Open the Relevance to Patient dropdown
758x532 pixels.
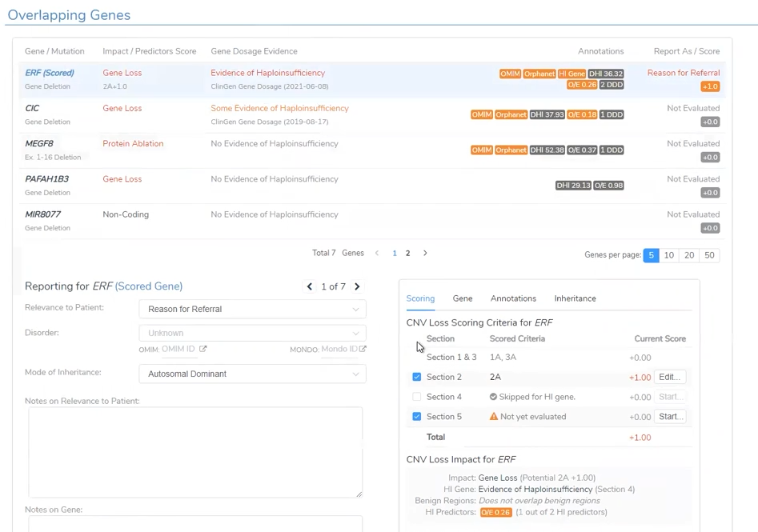[x=253, y=309]
